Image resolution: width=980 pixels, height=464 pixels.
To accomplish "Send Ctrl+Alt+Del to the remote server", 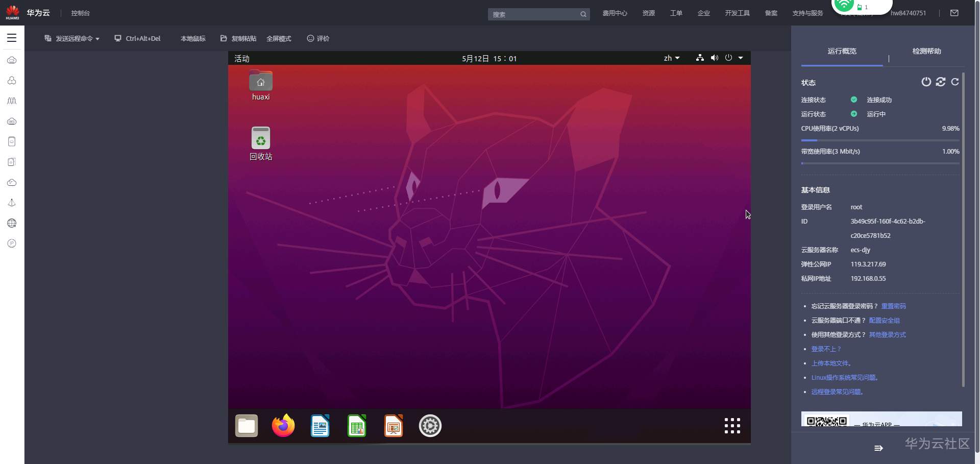I will point(137,39).
